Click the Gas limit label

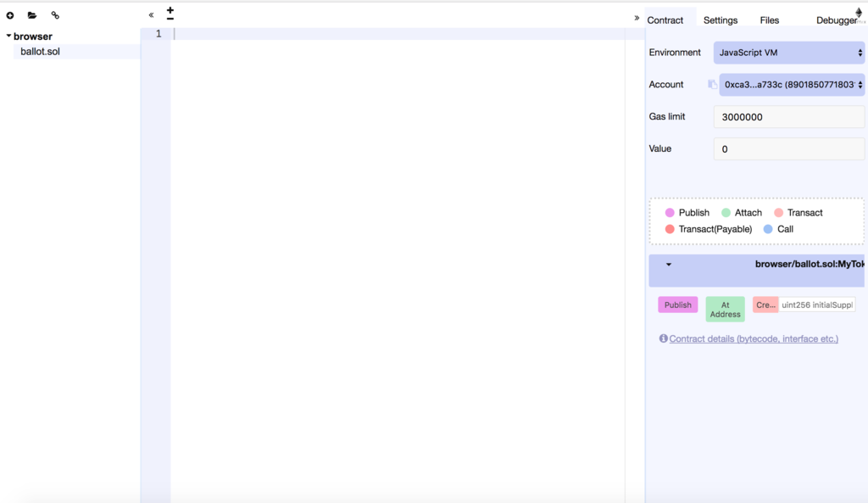point(666,117)
